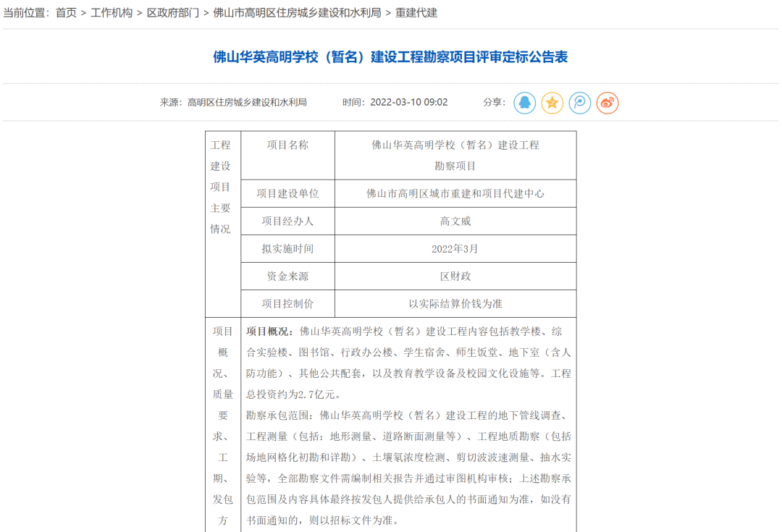Click the publish time 2022-03-10 09:02
This screenshot has height=532, width=782.
coord(408,103)
